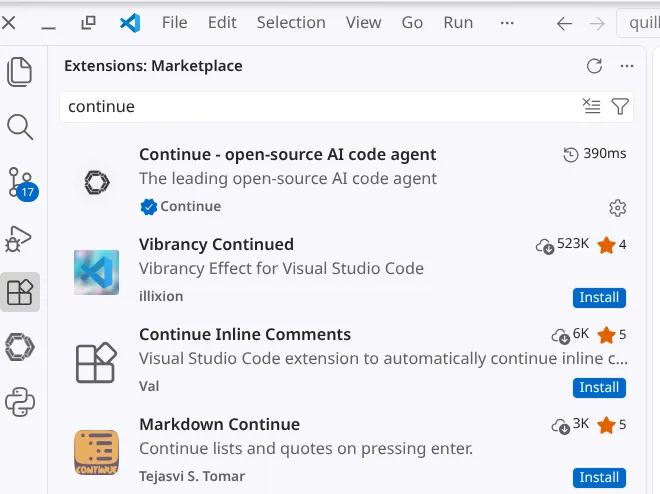Select the Extensions view icon

[20, 292]
